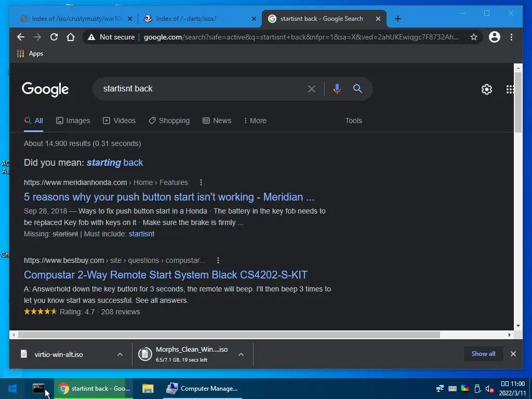Open Google quick settings gear
532x399 pixels.
coord(486,89)
